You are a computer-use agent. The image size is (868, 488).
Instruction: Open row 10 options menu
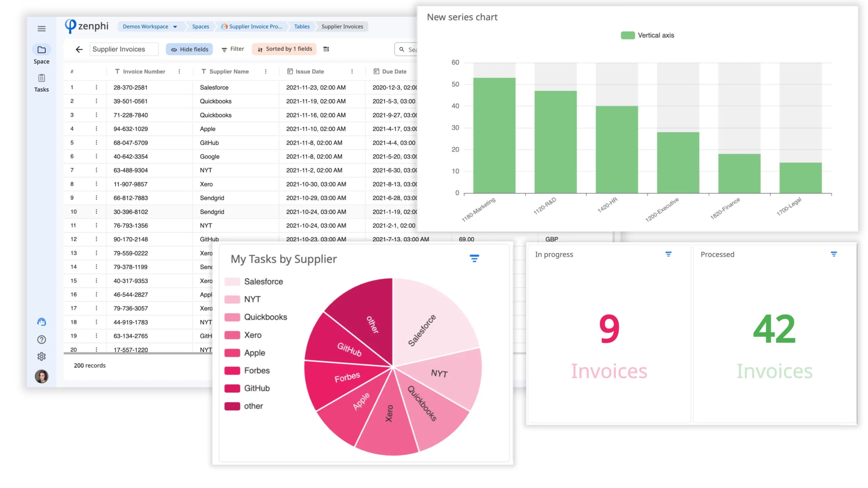(x=96, y=211)
